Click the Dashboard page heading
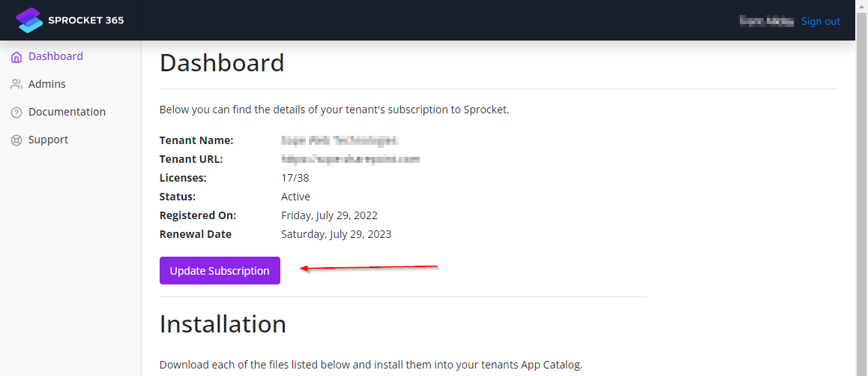Screen dimensions: 868x376 point(222,63)
